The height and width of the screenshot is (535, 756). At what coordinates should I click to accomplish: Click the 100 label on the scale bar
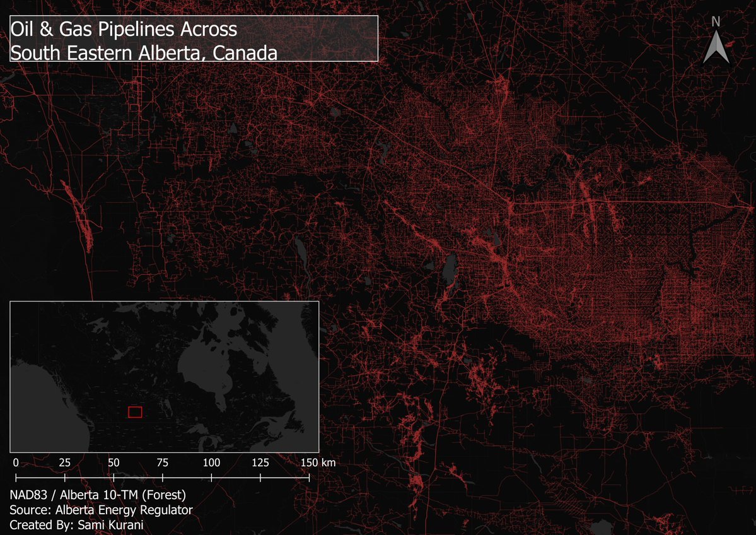pos(211,462)
